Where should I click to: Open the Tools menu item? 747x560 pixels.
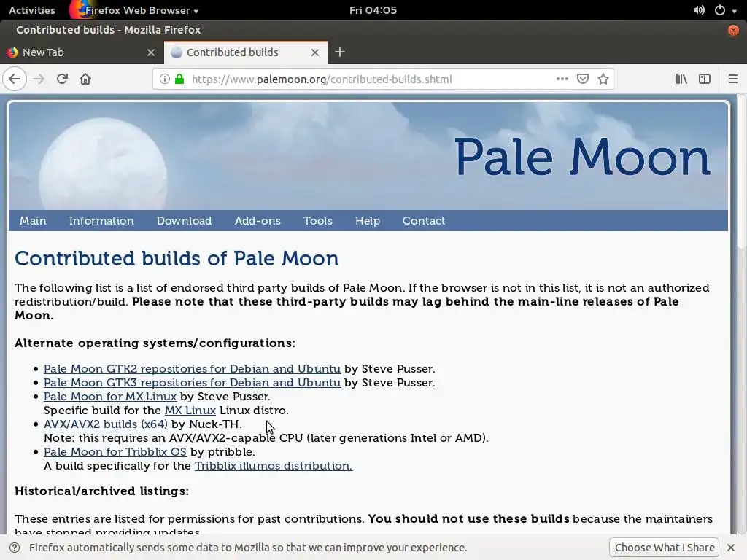[x=318, y=221]
